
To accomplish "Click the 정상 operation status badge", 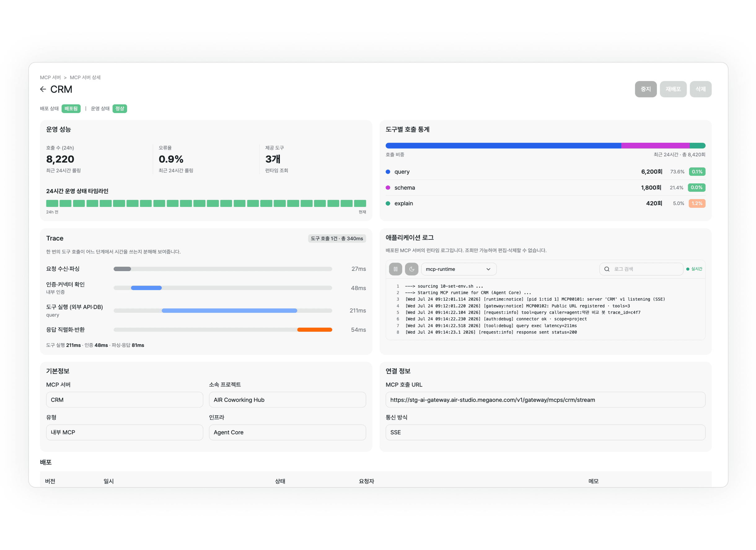I will (x=120, y=109).
